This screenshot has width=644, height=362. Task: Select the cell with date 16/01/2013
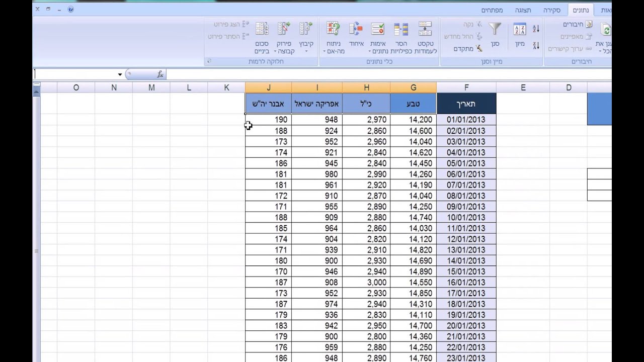coord(466,283)
